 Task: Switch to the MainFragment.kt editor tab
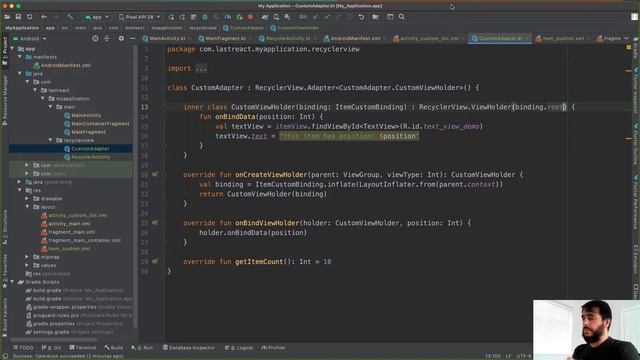coord(225,38)
